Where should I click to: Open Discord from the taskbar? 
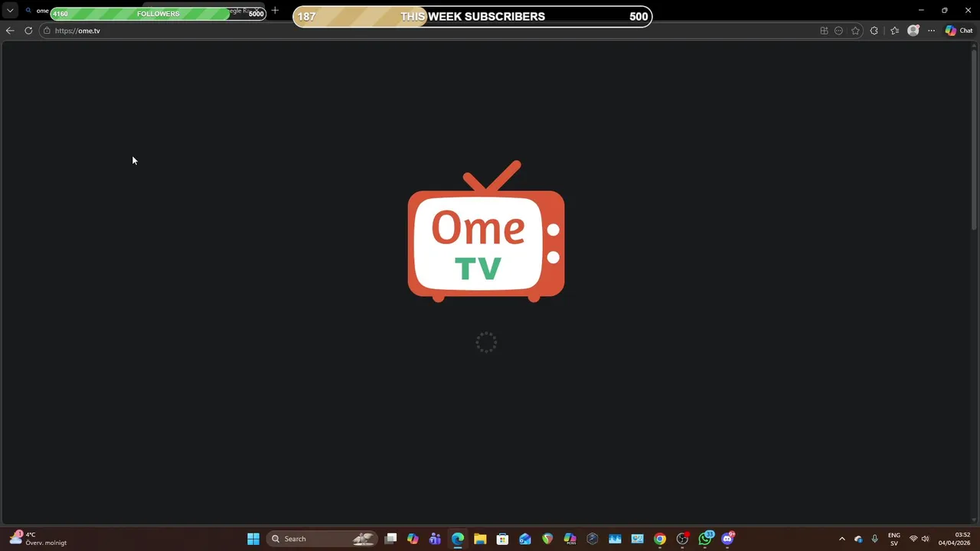[727, 539]
